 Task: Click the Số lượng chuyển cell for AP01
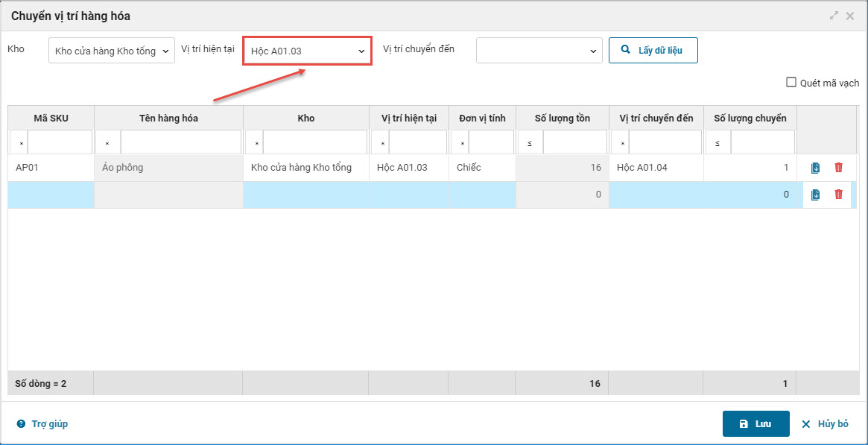(750, 168)
